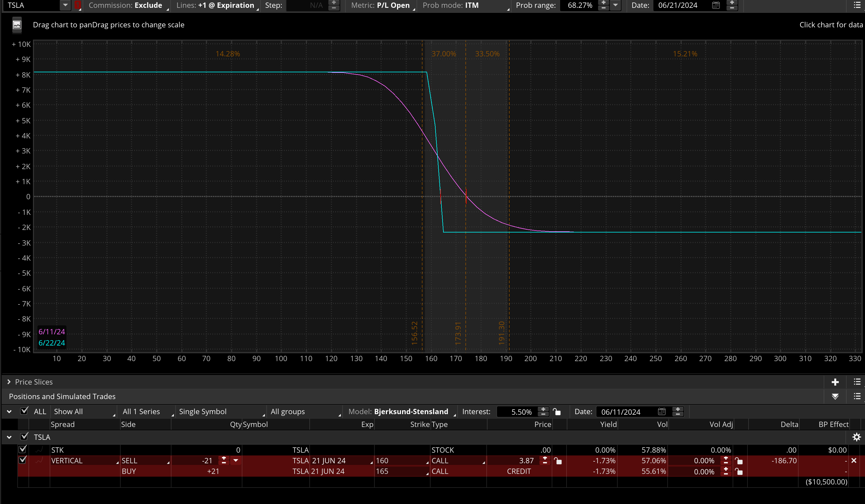Image resolution: width=865 pixels, height=504 pixels.
Task: Adjust Vol Adj stepper on BUY row
Action: coord(726,471)
